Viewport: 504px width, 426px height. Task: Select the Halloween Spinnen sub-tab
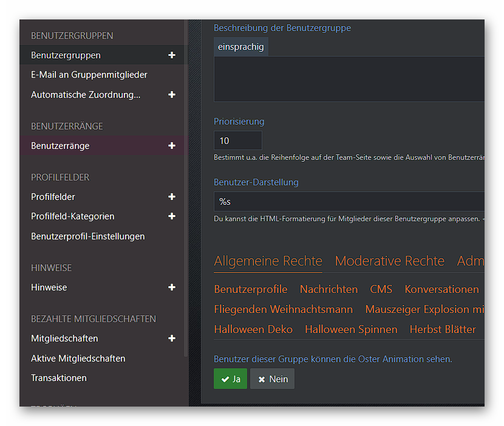pos(351,329)
